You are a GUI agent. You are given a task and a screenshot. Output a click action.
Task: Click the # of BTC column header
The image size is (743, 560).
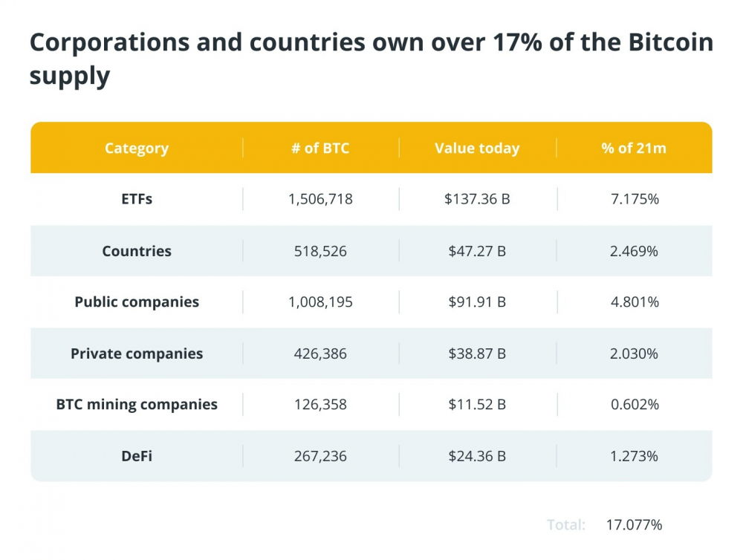point(320,148)
